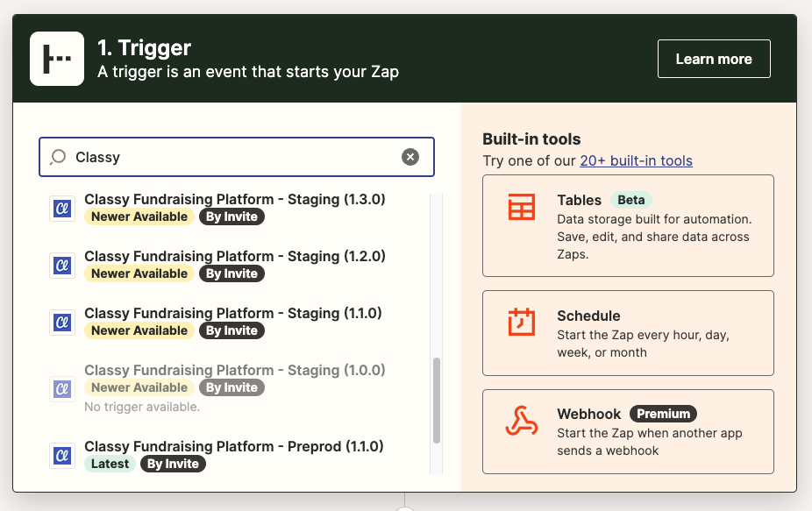
Task: Open the 20+ built-in tools link
Action: click(636, 161)
